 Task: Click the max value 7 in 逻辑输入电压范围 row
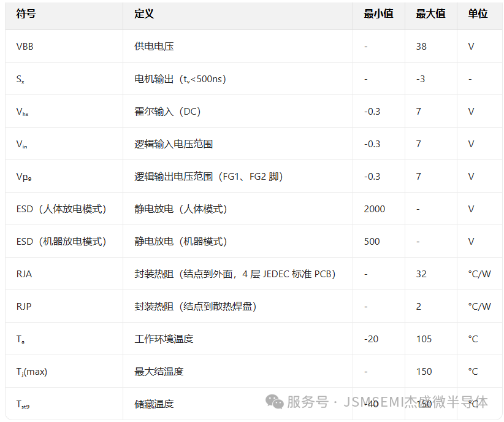(x=419, y=144)
